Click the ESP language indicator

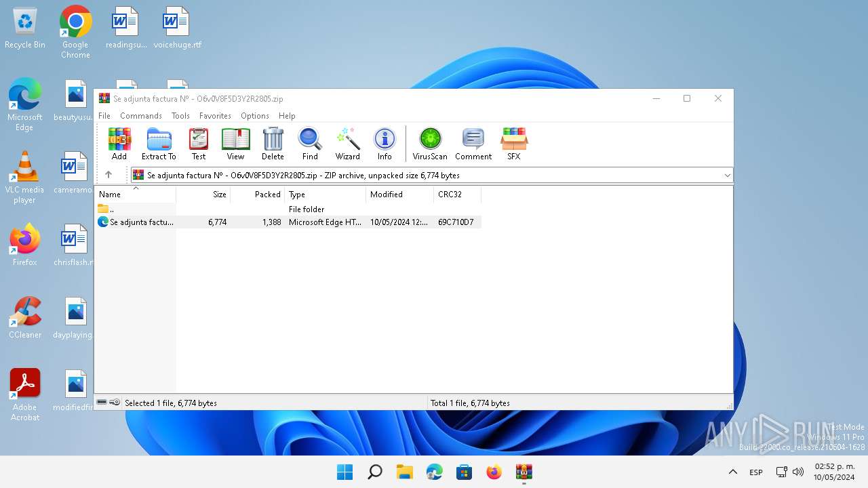[x=755, y=472]
